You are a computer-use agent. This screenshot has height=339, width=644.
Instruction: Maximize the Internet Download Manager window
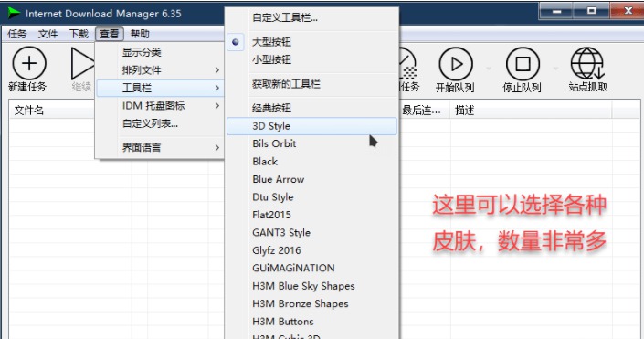[591, 11]
